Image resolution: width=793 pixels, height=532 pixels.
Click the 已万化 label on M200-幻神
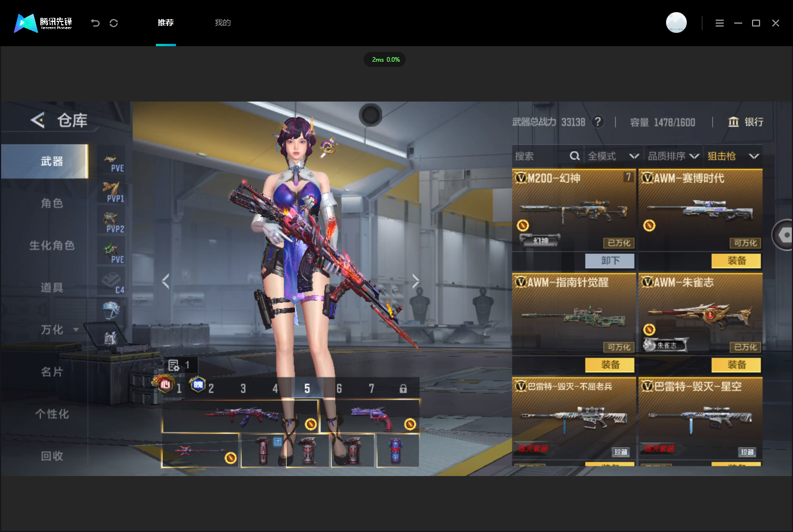coord(619,243)
